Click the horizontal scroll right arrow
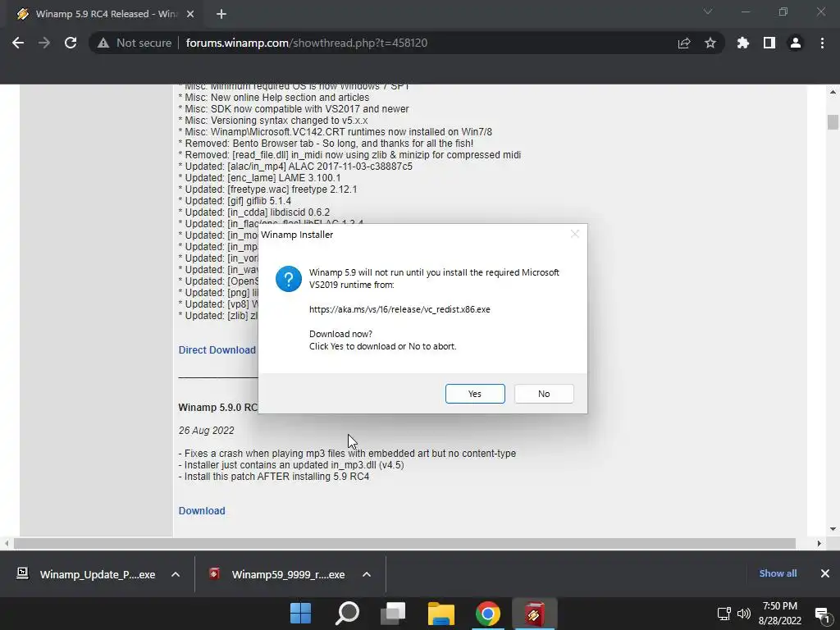The width and height of the screenshot is (840, 630). tap(819, 543)
